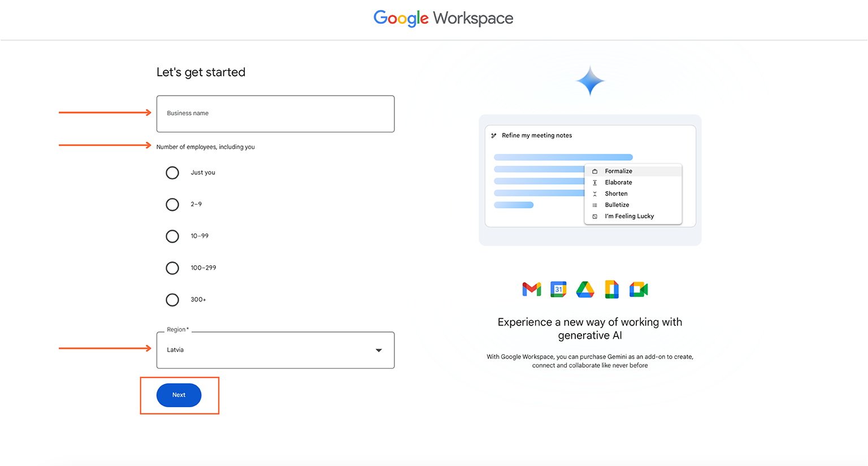Choose Formalize from the suggestions menu
This screenshot has height=466, width=868.
(633, 171)
